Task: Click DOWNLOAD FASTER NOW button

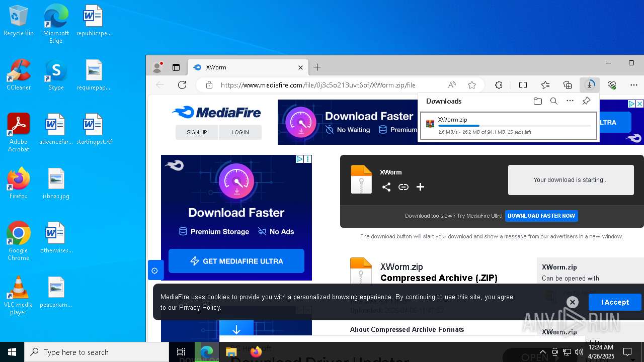Action: (541, 216)
